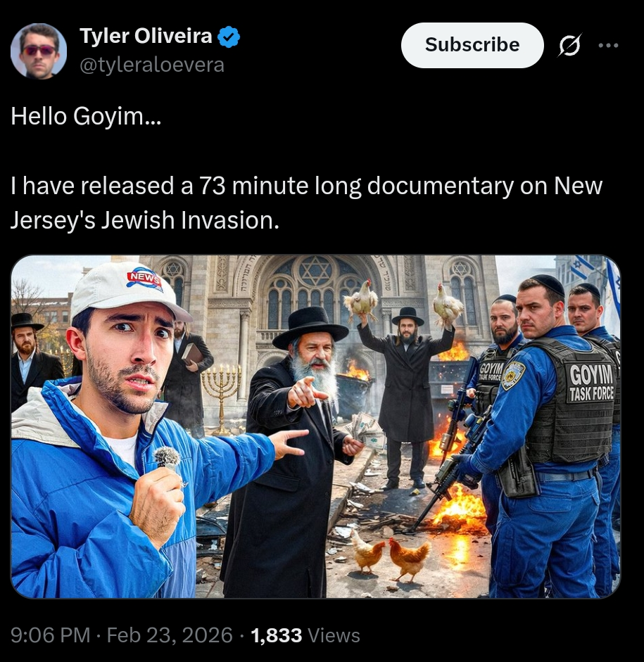Click the white NEWS cap in thumbnail
Image resolution: width=644 pixels, height=662 pixels.
tap(130, 293)
